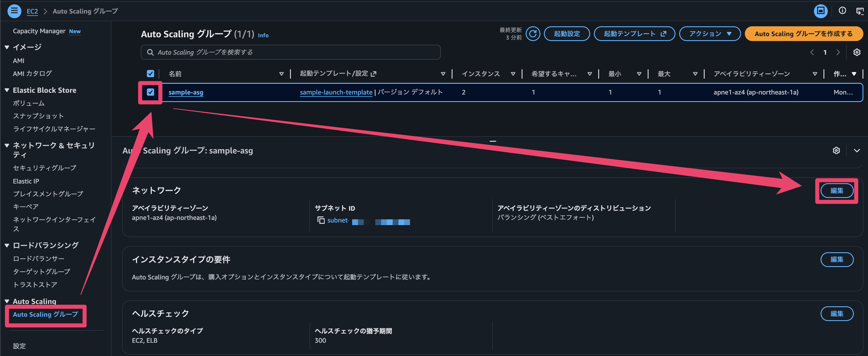This screenshot has width=868, height=356.
Task: Go to ターゲットグループ in the sidebar
Action: click(41, 271)
